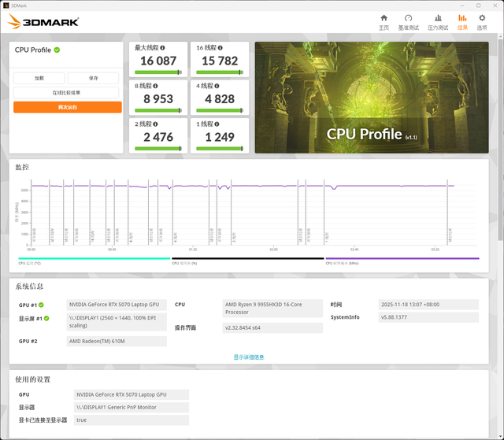
Task: Click info icon beside 8 线程
Action: (156, 86)
